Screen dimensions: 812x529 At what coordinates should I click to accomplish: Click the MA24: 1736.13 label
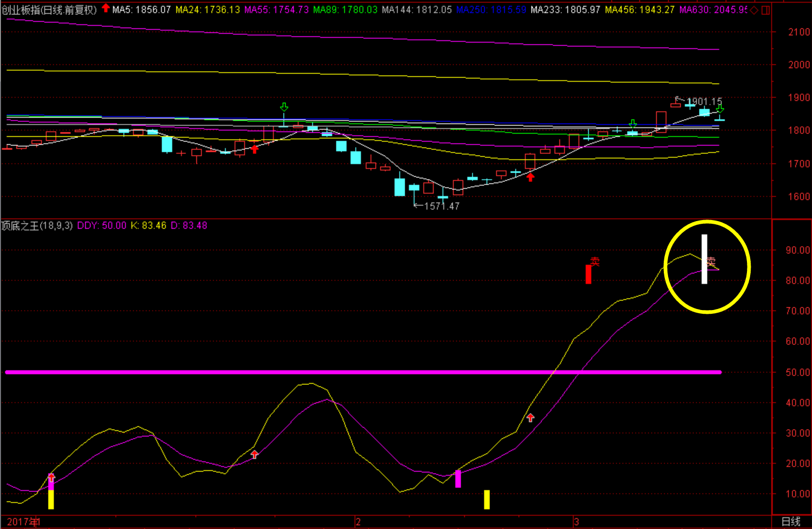click(x=208, y=10)
